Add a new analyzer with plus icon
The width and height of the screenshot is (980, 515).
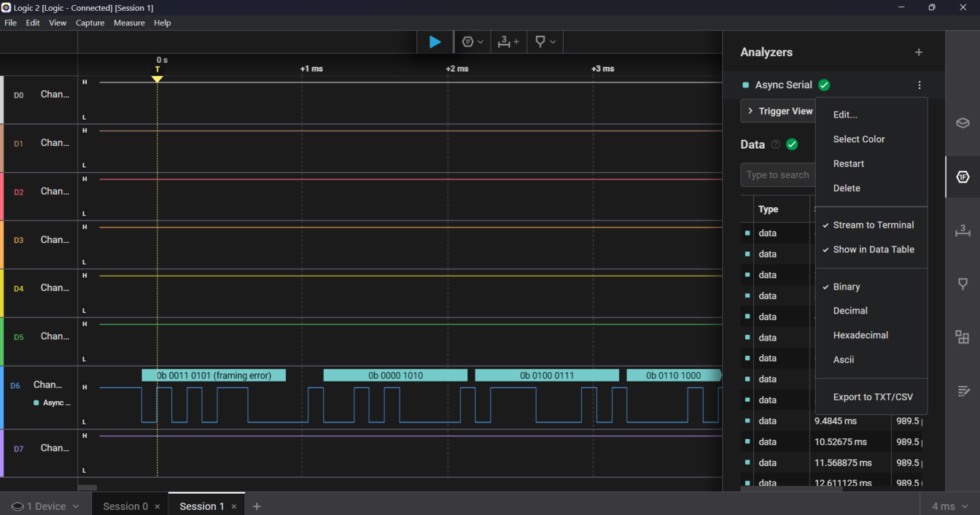coord(919,53)
